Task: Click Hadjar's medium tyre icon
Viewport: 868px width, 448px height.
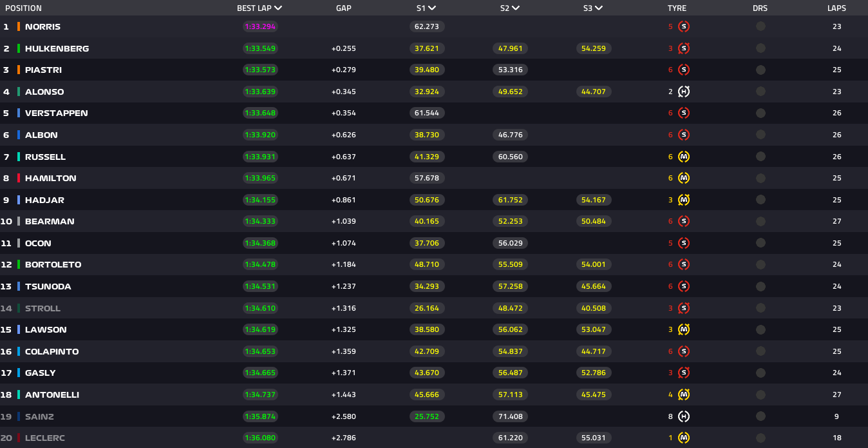Action: pyautogui.click(x=684, y=200)
